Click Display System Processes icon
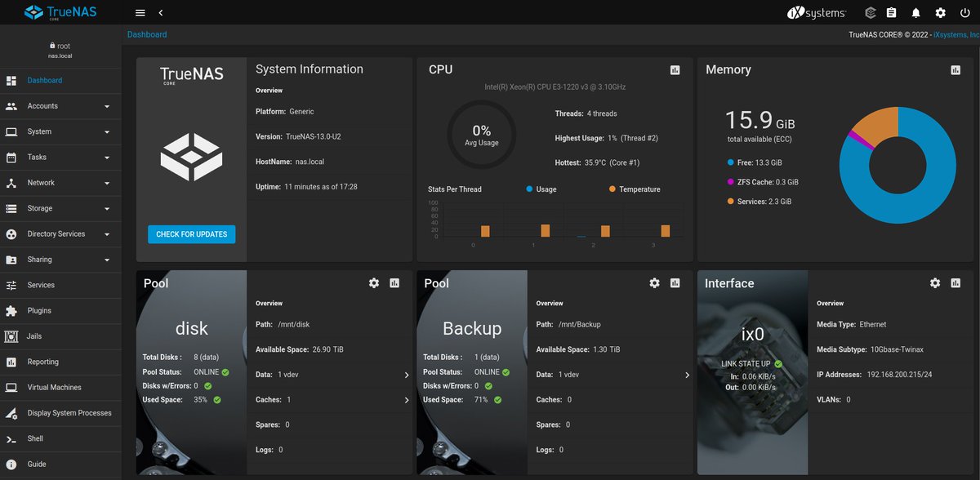980x480 pixels. click(x=11, y=413)
